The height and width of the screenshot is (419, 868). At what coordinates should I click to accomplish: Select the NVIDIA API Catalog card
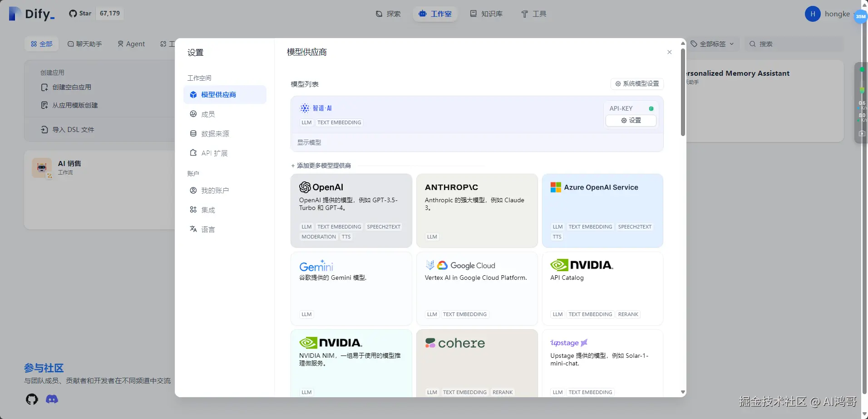[603, 289]
